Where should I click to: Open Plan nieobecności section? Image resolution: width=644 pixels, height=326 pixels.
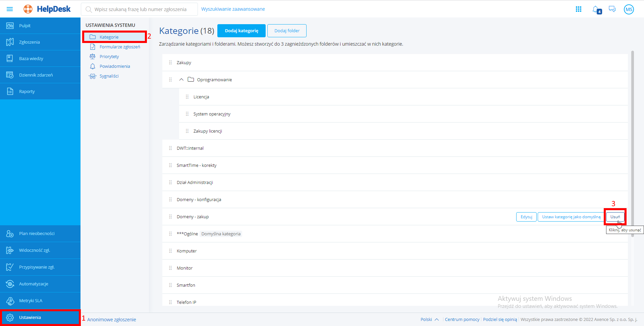[x=40, y=233]
